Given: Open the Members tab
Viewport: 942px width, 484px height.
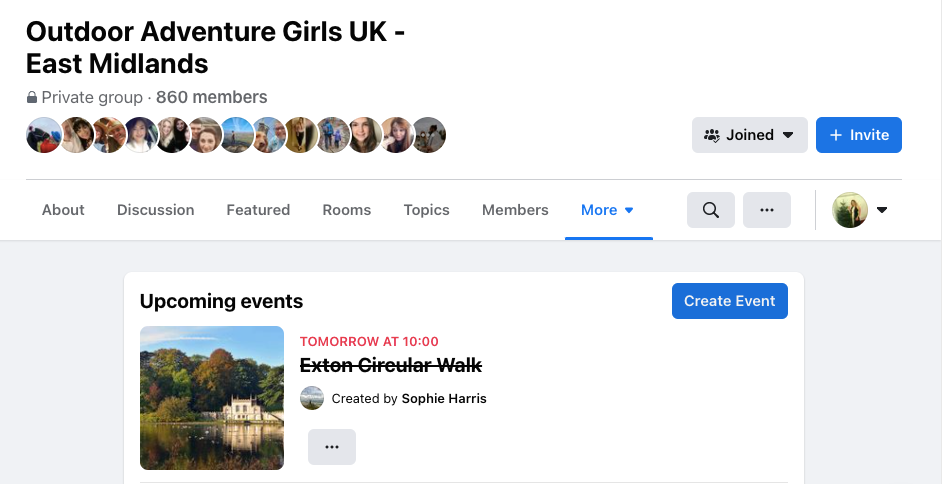Looking at the screenshot, I should coord(515,210).
